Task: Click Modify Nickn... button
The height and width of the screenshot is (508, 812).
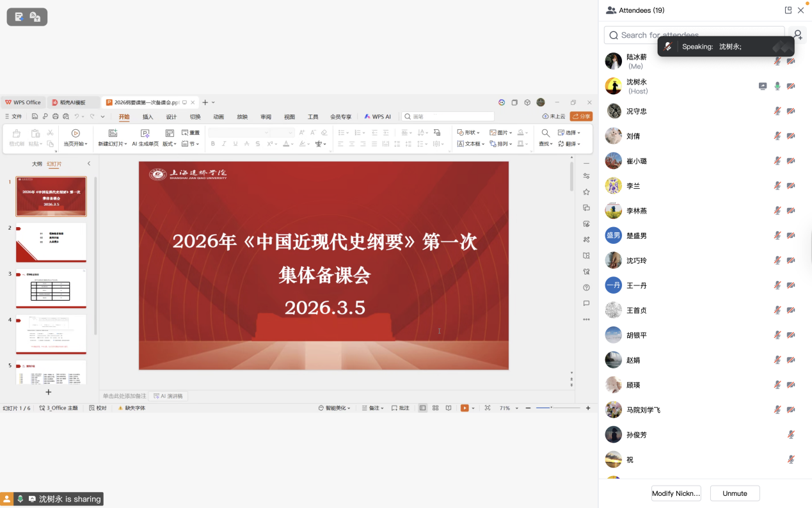Action: (676, 493)
